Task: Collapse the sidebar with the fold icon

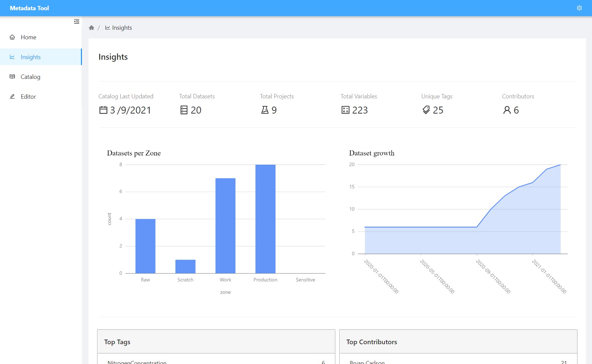Action: click(77, 21)
